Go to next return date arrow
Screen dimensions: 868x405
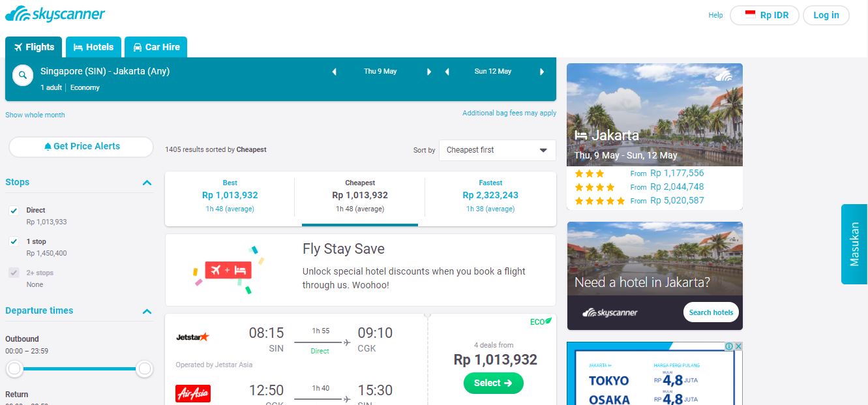pyautogui.click(x=542, y=72)
